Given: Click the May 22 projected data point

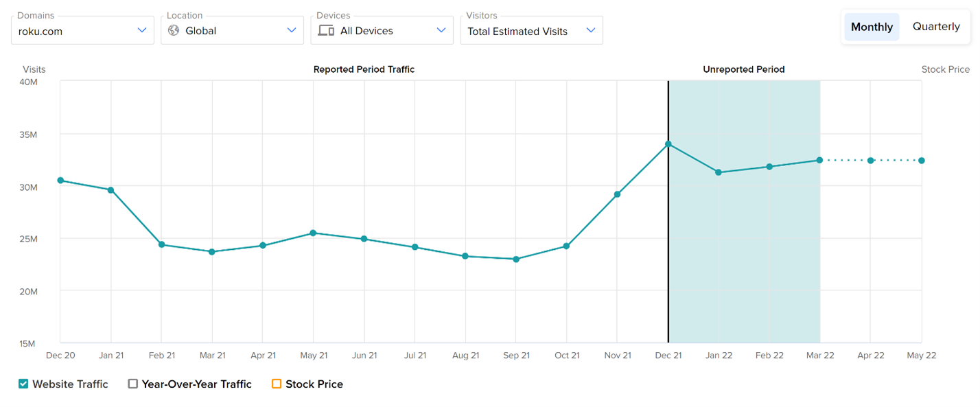Looking at the screenshot, I should click(x=922, y=161).
